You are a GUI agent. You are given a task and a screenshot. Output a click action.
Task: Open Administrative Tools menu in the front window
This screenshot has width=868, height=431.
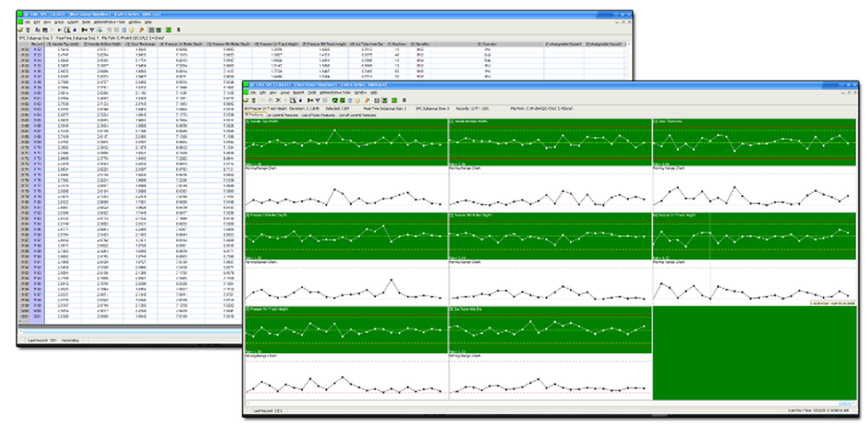[334, 93]
